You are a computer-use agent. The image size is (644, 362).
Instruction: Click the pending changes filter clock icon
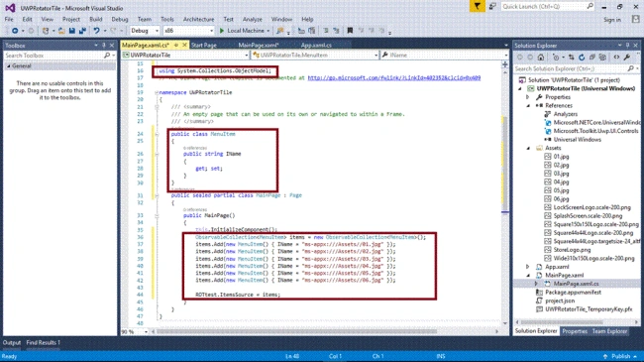click(556, 58)
